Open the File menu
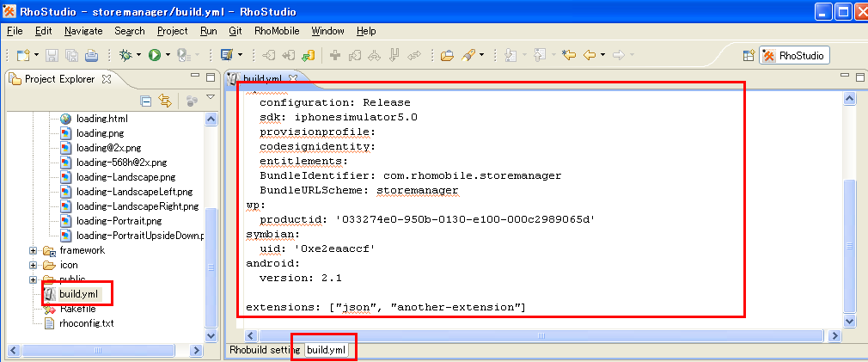The width and height of the screenshot is (868, 362). coord(15,31)
